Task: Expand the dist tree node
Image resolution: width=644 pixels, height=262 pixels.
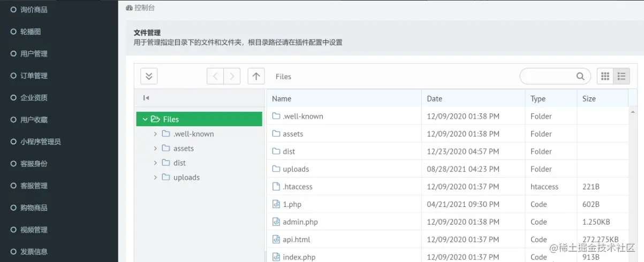Action: point(155,163)
